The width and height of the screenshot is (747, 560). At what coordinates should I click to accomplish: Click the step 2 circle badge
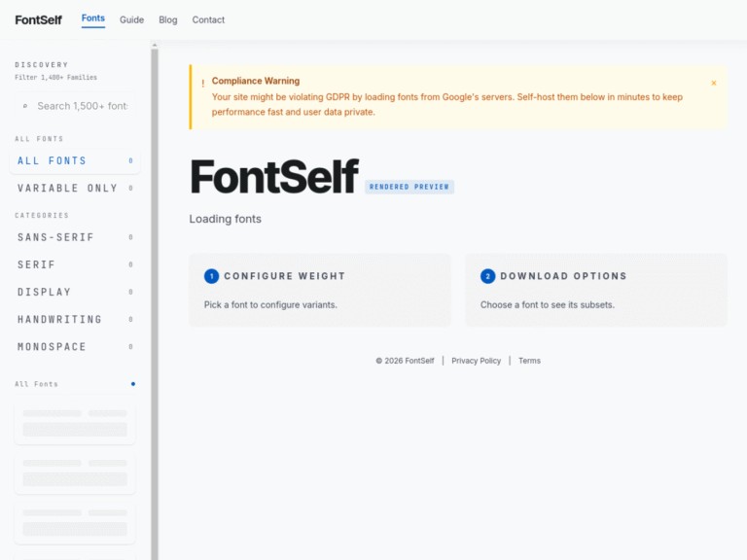488,276
